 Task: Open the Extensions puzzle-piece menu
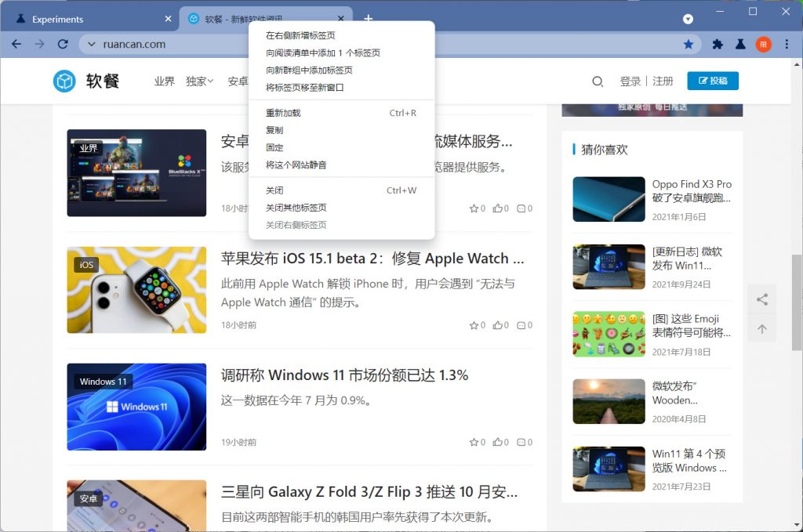[x=718, y=45]
